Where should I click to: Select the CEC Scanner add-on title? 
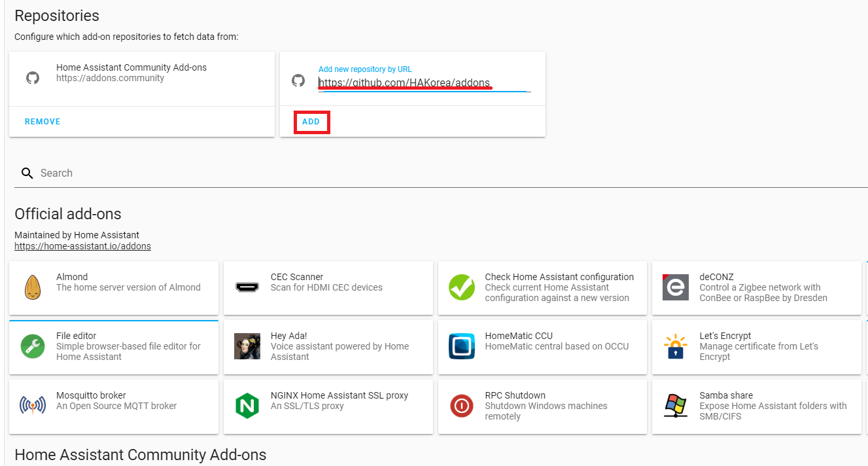[x=297, y=277]
